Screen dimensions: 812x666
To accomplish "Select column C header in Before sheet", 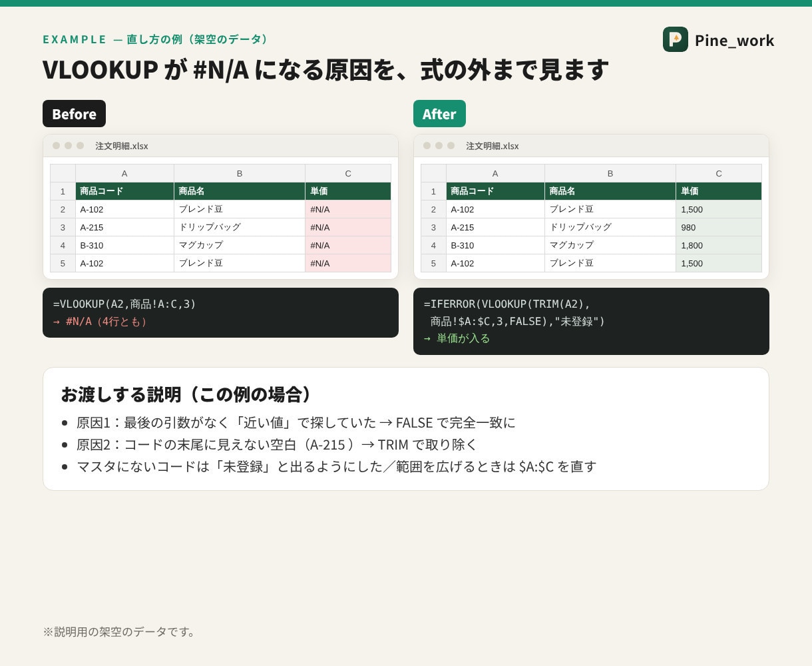I will [x=348, y=173].
